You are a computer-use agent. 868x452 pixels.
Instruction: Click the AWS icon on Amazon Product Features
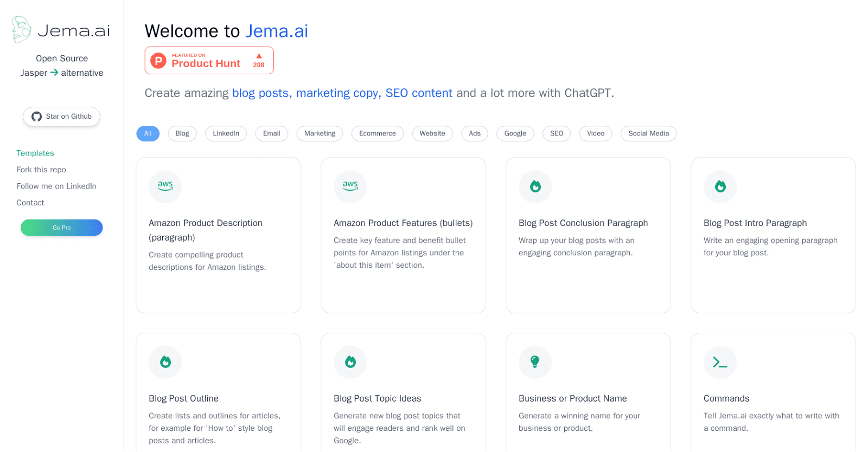click(350, 186)
